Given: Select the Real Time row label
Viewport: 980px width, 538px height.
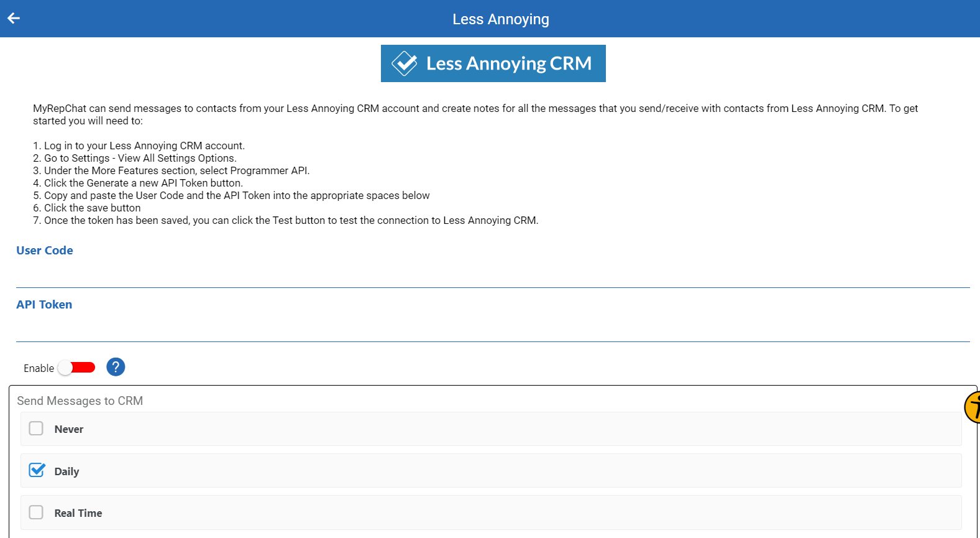Looking at the screenshot, I should [x=78, y=513].
